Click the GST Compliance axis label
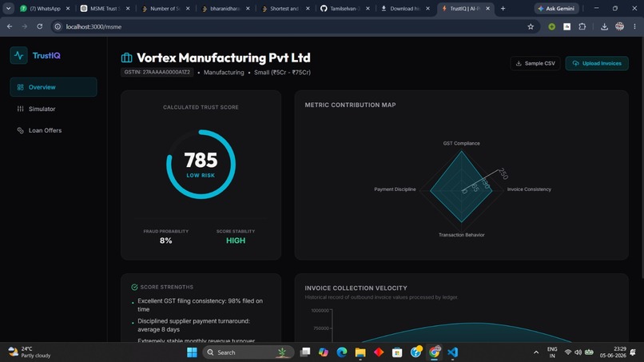This screenshot has width=644, height=362. [x=461, y=143]
